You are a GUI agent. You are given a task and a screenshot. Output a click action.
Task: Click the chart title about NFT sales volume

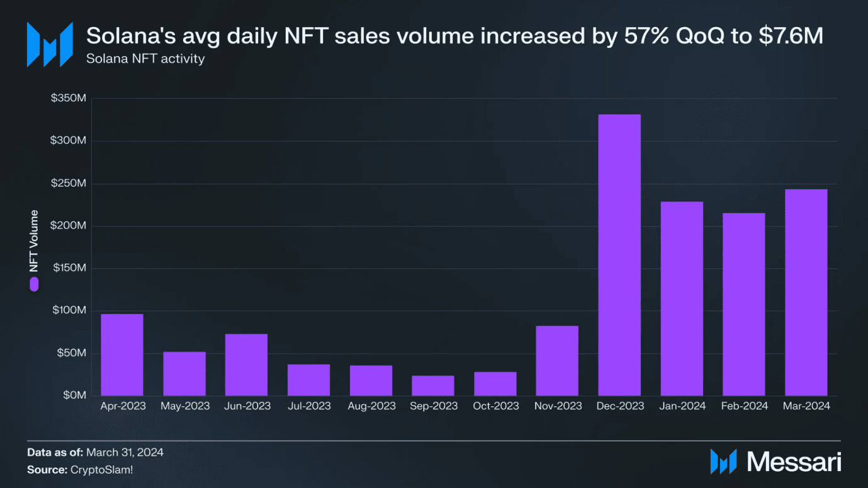click(454, 36)
